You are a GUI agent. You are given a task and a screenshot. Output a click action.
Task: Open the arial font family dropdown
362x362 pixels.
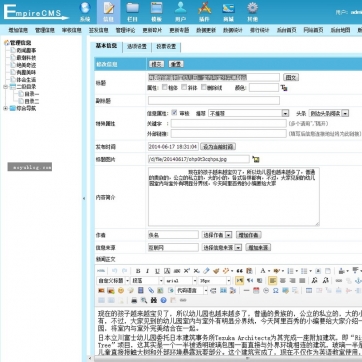point(180,281)
